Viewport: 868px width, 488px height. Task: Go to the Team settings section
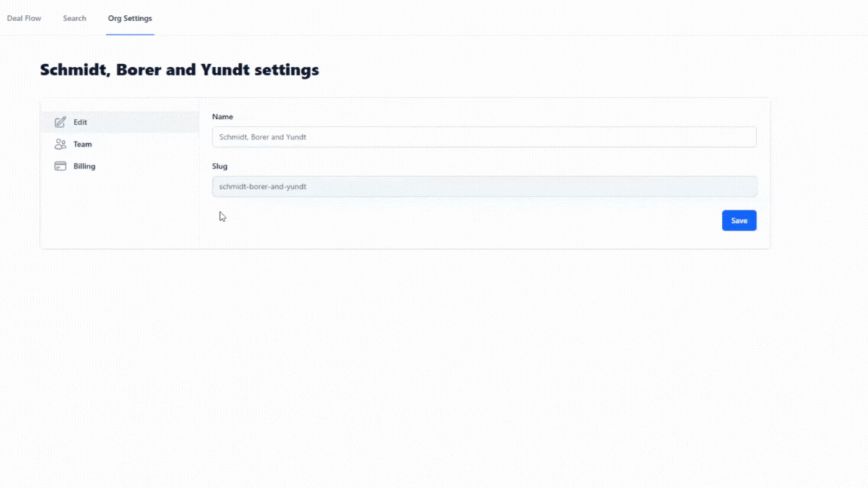pos(82,144)
